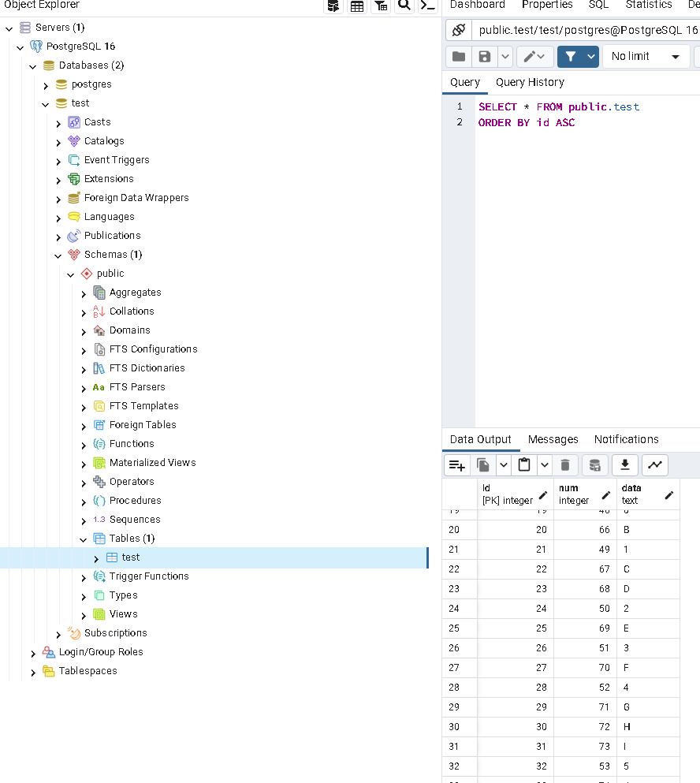Click the Paste clipboard icon

524,465
